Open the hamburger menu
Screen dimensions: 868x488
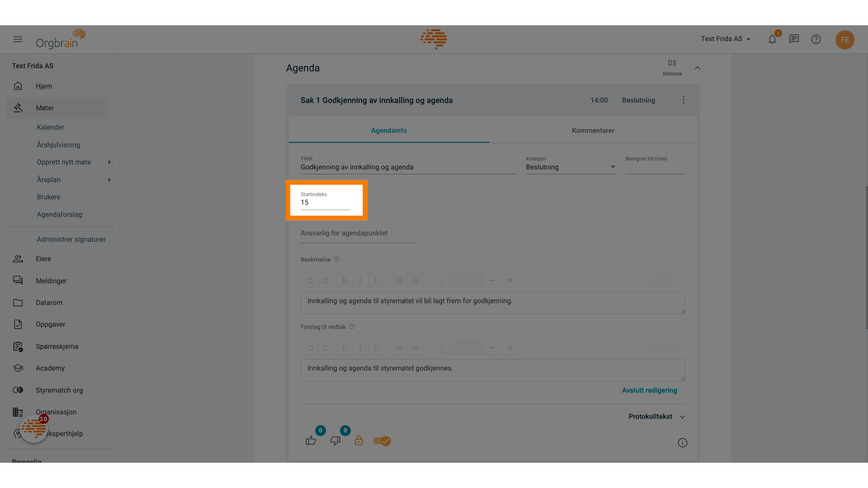tap(18, 39)
